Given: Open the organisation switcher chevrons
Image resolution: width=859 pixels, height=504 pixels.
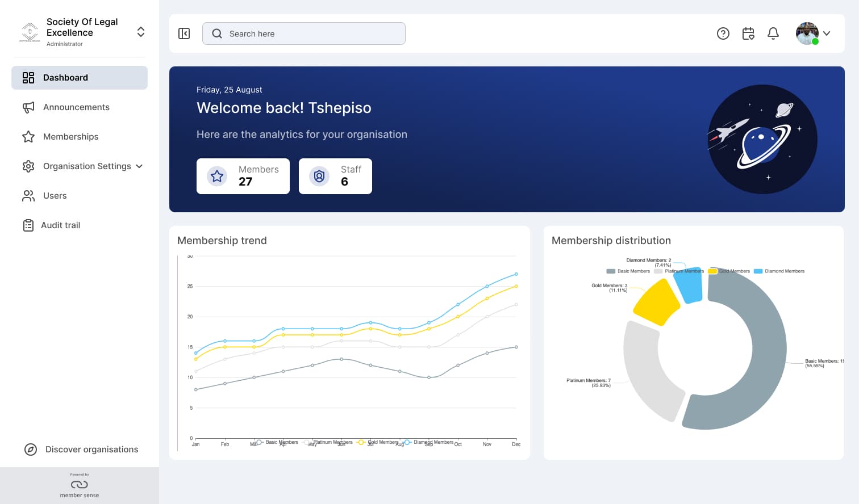Looking at the screenshot, I should (x=141, y=32).
